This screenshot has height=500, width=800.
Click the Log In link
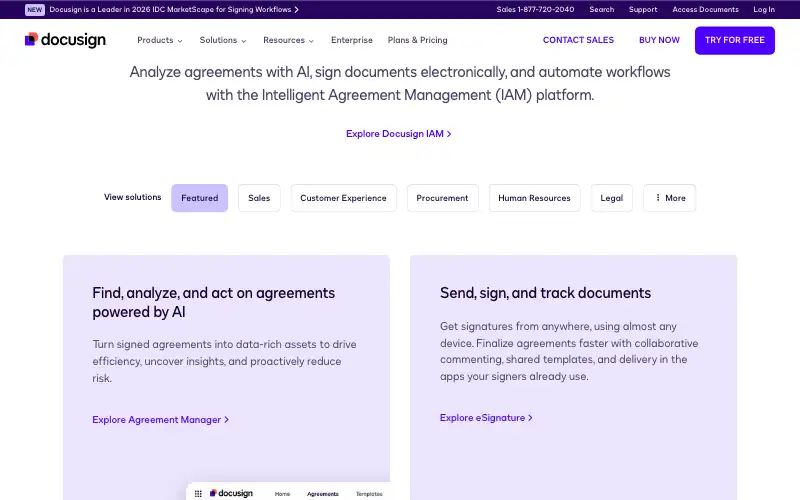point(764,10)
